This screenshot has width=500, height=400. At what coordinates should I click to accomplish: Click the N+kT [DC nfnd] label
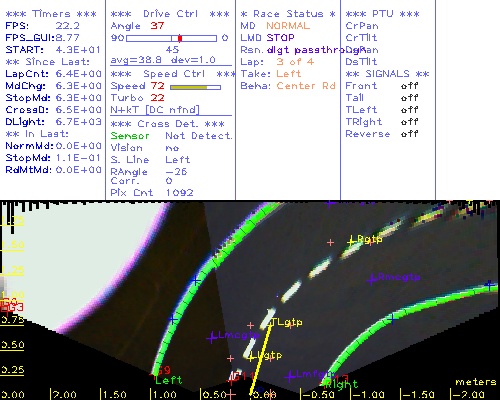pyautogui.click(x=155, y=110)
